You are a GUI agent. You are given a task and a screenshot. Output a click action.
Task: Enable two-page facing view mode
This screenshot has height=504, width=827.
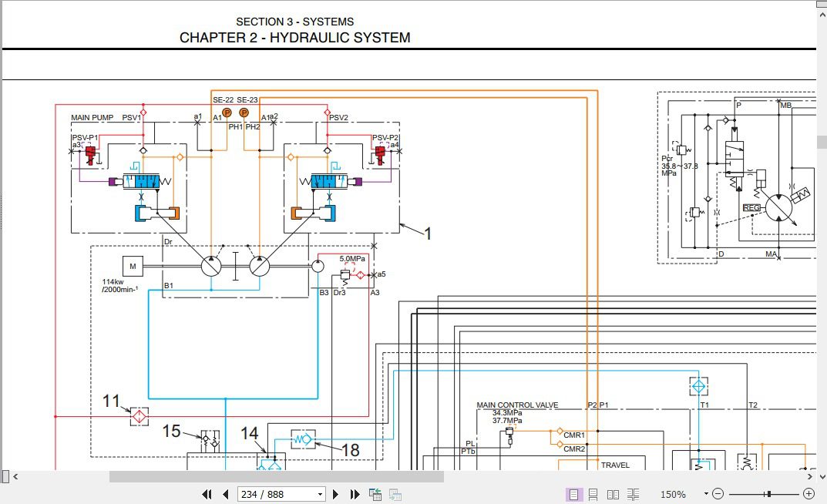coord(613,495)
